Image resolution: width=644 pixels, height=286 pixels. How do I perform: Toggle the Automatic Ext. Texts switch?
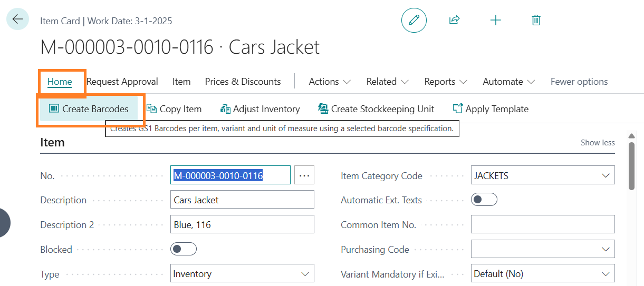click(x=484, y=200)
